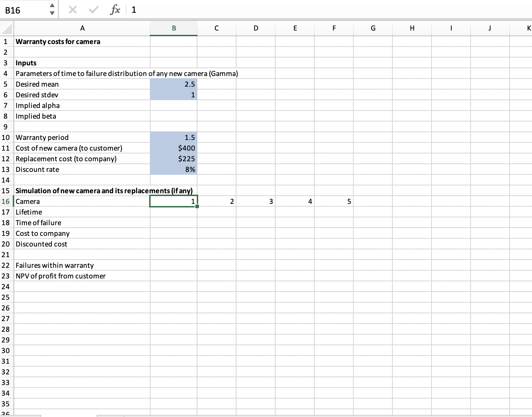Click the $225 value cell
532x417 pixels.
coord(174,159)
